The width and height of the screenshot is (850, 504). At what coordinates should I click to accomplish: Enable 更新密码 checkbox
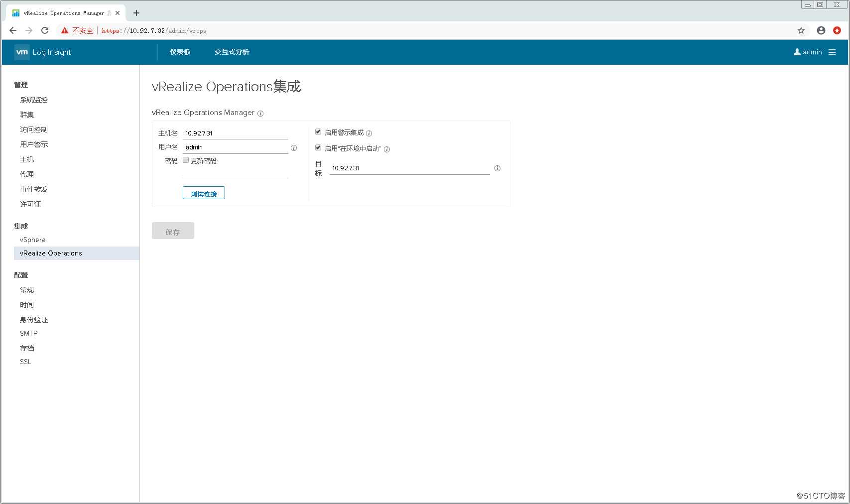(x=186, y=160)
